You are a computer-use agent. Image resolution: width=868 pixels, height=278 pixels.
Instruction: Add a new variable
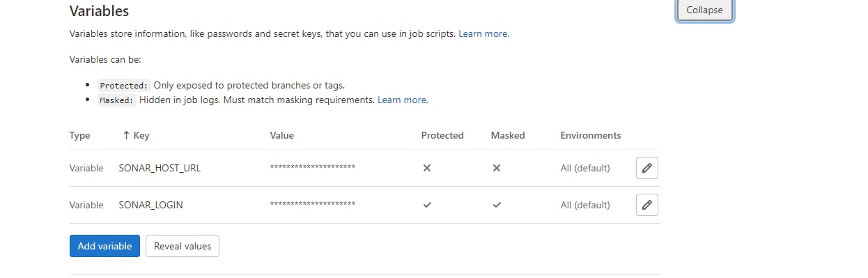click(x=104, y=246)
